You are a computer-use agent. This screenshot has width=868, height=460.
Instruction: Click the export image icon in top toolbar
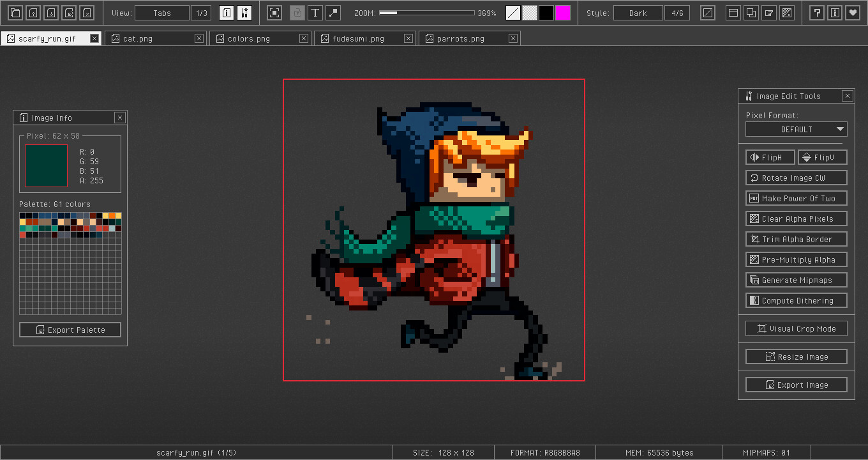(69, 13)
